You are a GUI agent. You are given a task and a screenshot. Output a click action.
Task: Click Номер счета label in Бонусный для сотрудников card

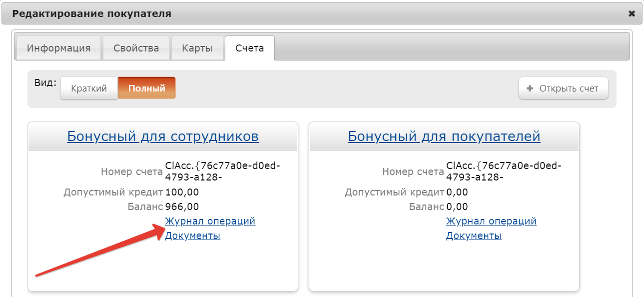(x=132, y=172)
